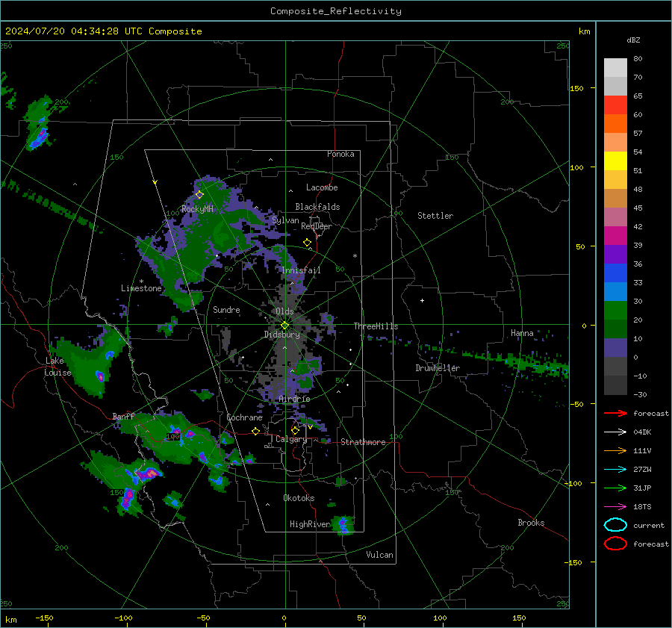Click the RedDeer city label
The height and width of the screenshot is (628, 672).
(317, 226)
